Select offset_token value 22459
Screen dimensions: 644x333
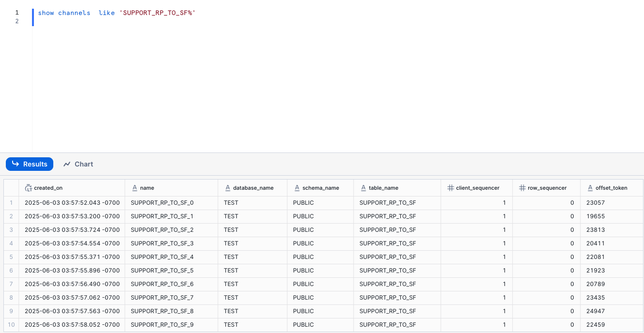pyautogui.click(x=612, y=325)
